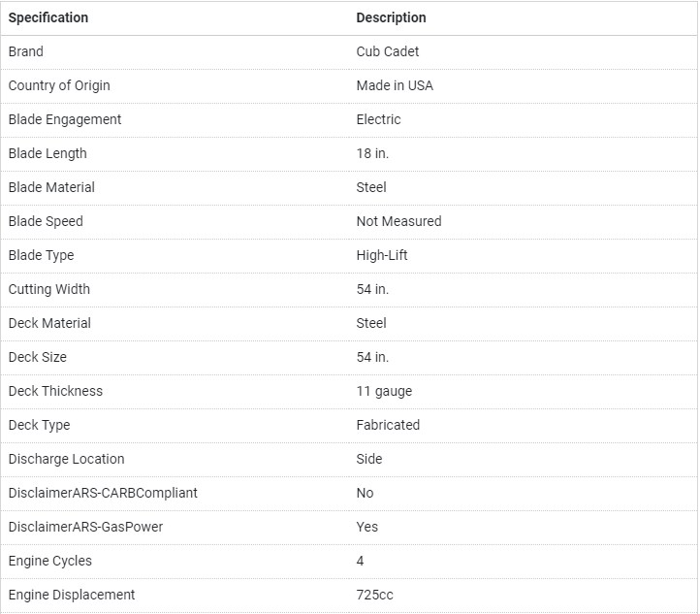Select the Blade Engagement label
Image resolution: width=700 pixels, height=614 pixels.
65,119
